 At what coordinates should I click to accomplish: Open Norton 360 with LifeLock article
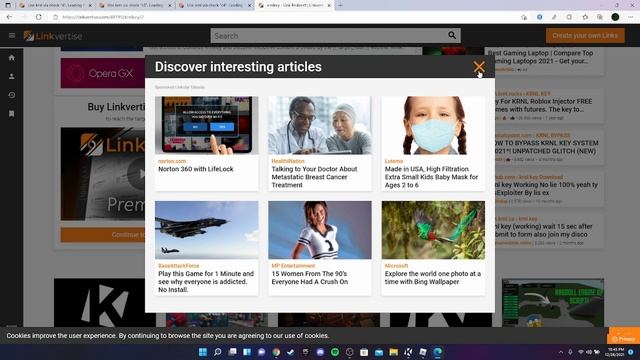[x=196, y=169]
